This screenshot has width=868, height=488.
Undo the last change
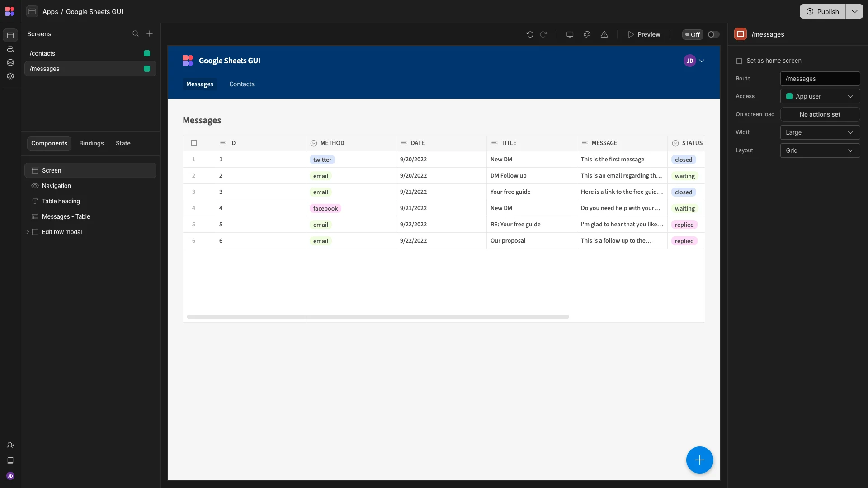click(x=530, y=34)
